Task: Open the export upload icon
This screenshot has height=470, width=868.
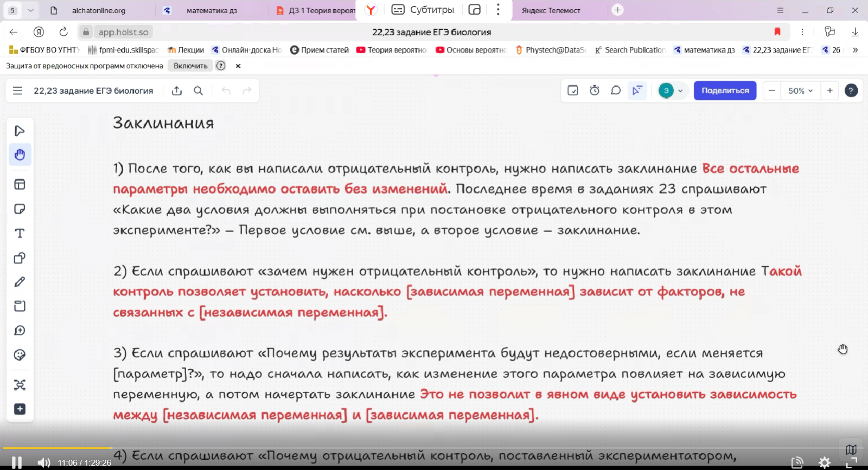Action: pos(177,91)
